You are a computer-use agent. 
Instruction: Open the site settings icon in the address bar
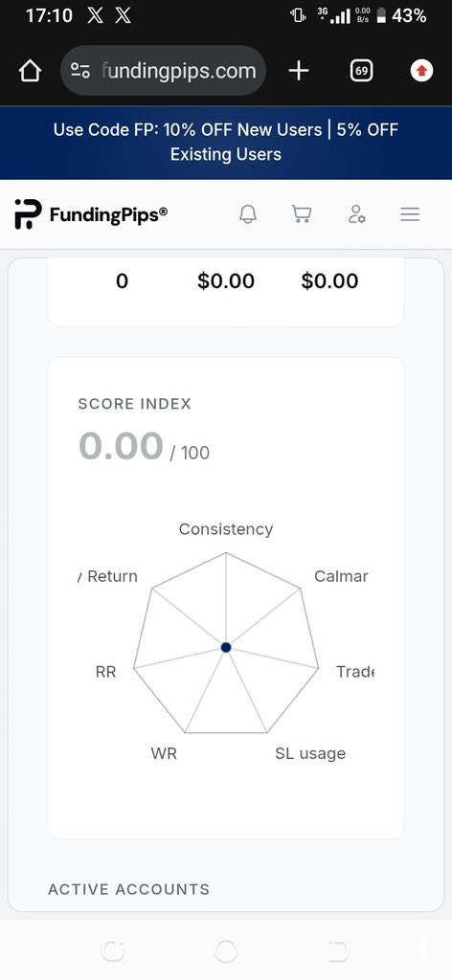80,71
